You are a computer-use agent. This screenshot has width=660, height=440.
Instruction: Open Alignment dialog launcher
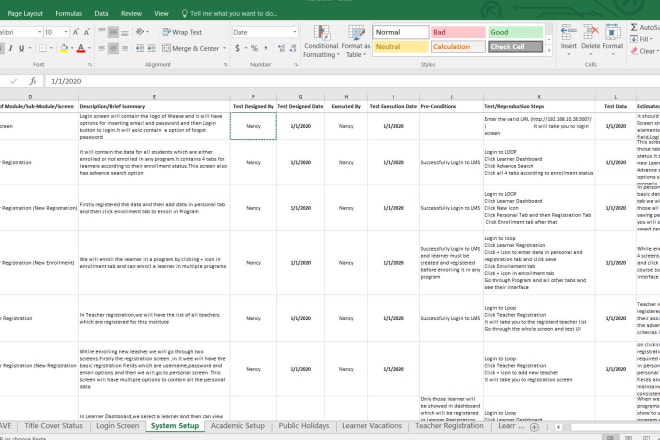[x=226, y=65]
